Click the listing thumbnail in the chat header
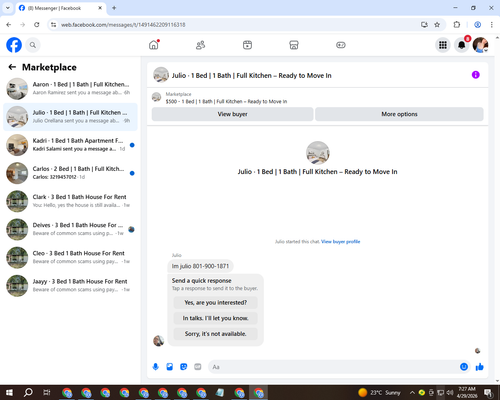 pyautogui.click(x=161, y=75)
